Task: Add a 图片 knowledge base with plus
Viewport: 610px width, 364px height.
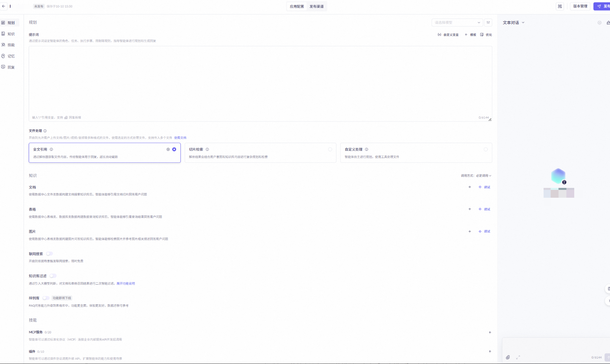Action: 470,232
